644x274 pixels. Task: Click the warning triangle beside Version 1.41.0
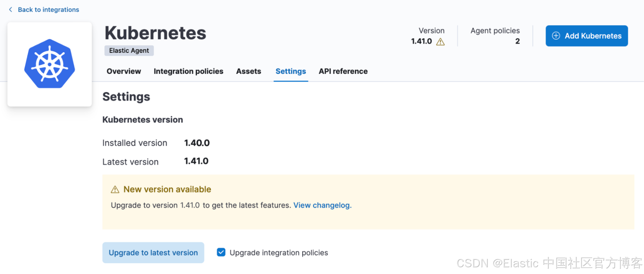440,42
